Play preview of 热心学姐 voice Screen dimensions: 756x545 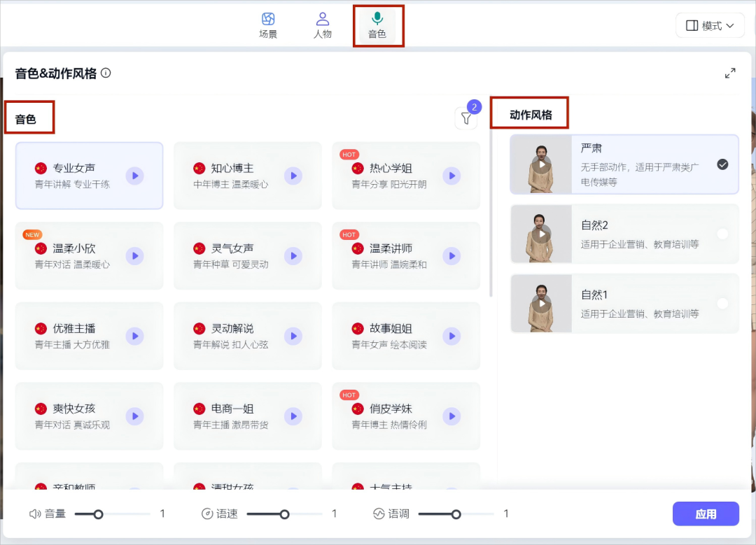pyautogui.click(x=451, y=176)
